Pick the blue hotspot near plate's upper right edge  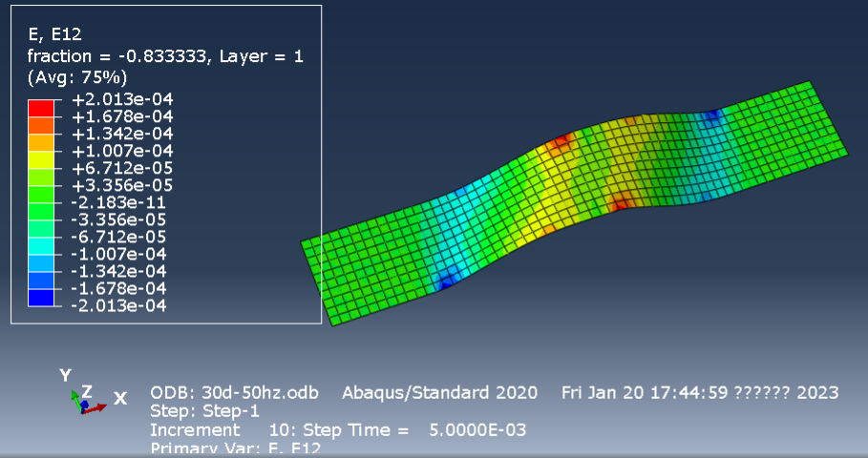pyautogui.click(x=710, y=117)
